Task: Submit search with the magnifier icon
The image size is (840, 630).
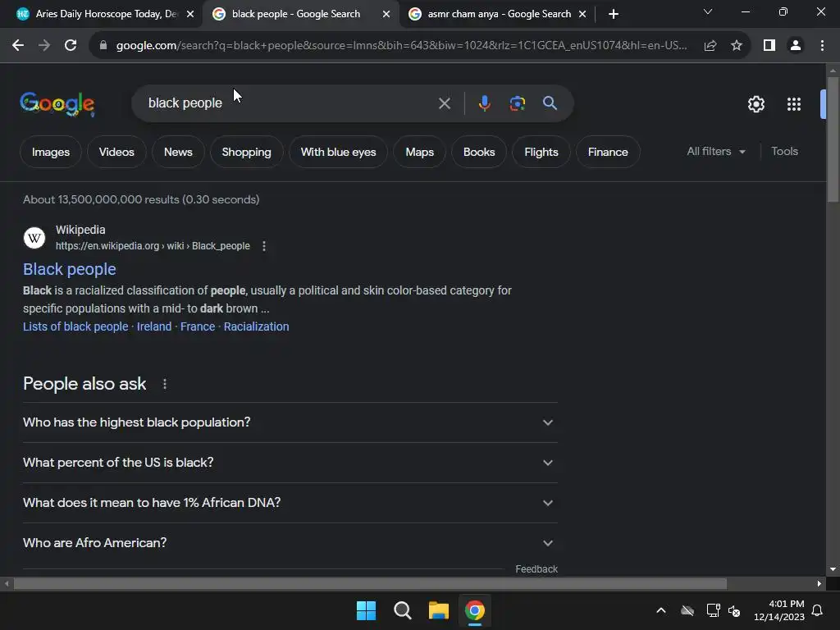Action: pyautogui.click(x=550, y=103)
